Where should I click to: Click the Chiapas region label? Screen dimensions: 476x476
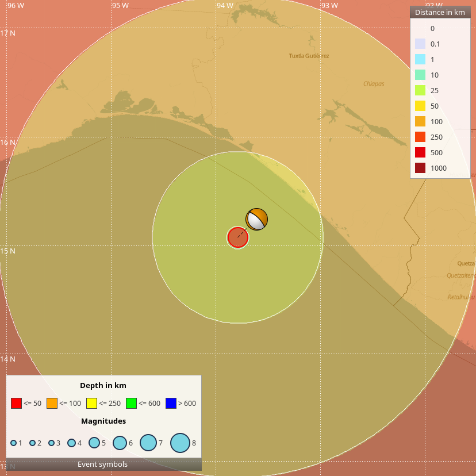[x=374, y=83]
